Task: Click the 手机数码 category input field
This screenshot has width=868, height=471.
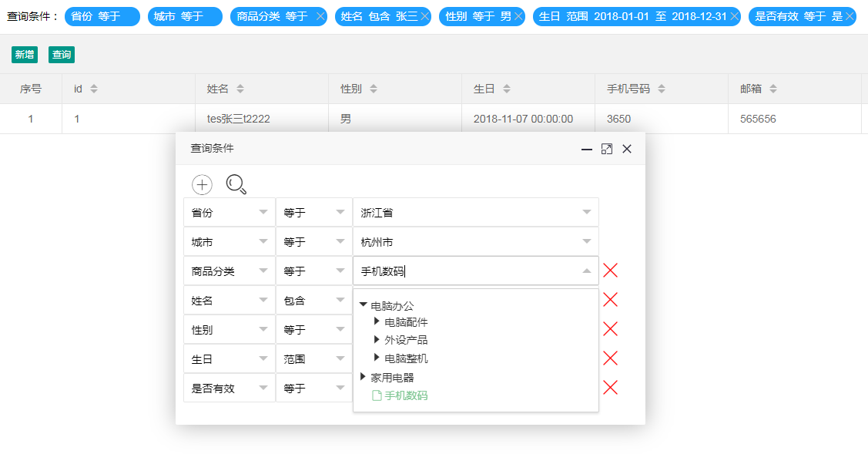Action: point(462,271)
